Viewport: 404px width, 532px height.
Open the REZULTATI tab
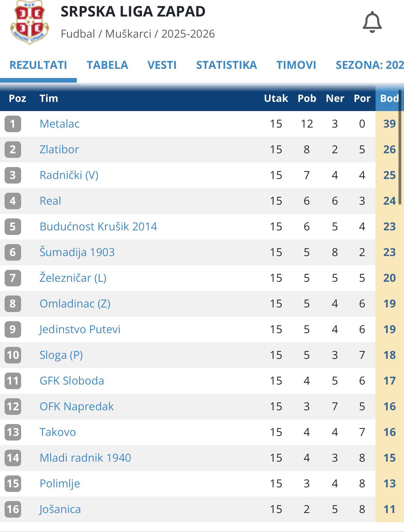coord(38,65)
